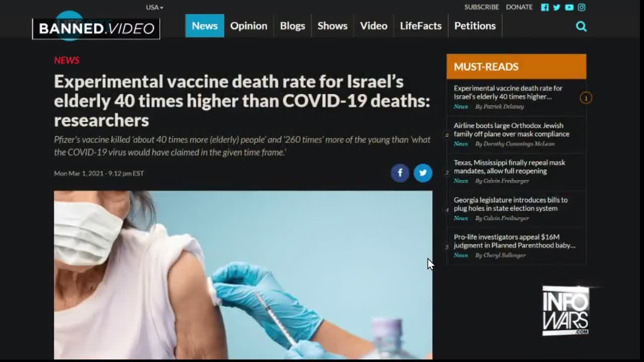Open the Blogs menu item
This screenshot has width=644, height=362.
pos(292,26)
